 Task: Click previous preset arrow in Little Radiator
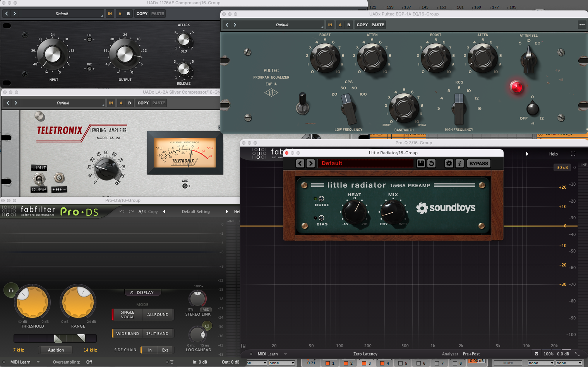coord(300,164)
